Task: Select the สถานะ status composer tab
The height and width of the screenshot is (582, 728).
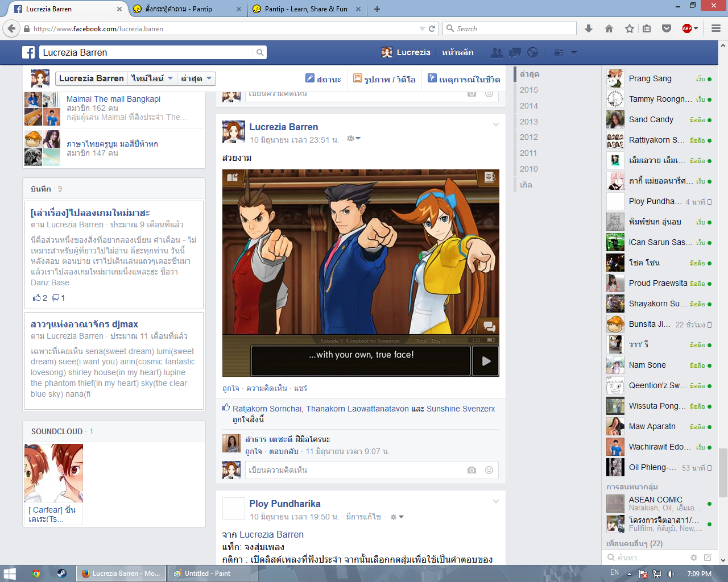Action: 323,79
